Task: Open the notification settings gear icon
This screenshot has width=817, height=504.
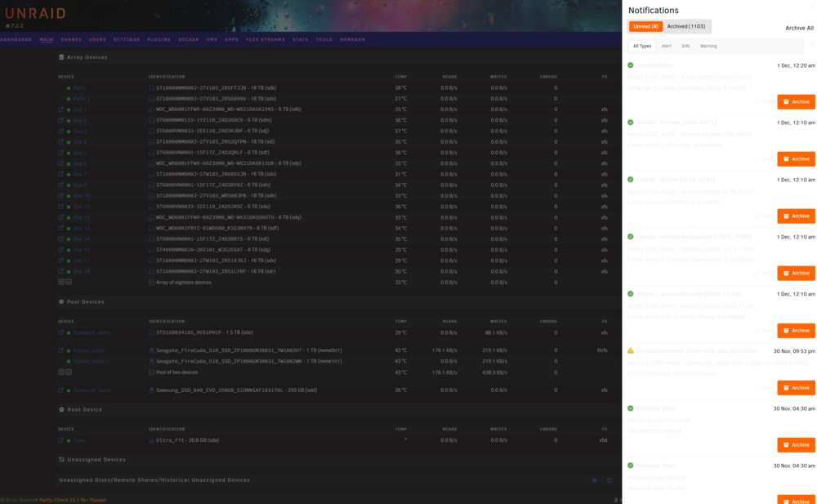Action: tap(812, 46)
